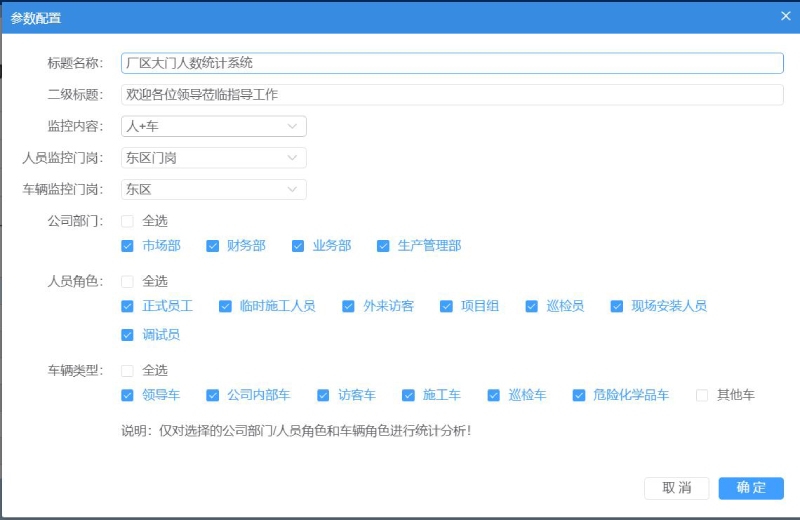Viewport: 800px width, 520px height.
Task: Uncheck the 危险化学品车 checkbox
Action: point(579,395)
